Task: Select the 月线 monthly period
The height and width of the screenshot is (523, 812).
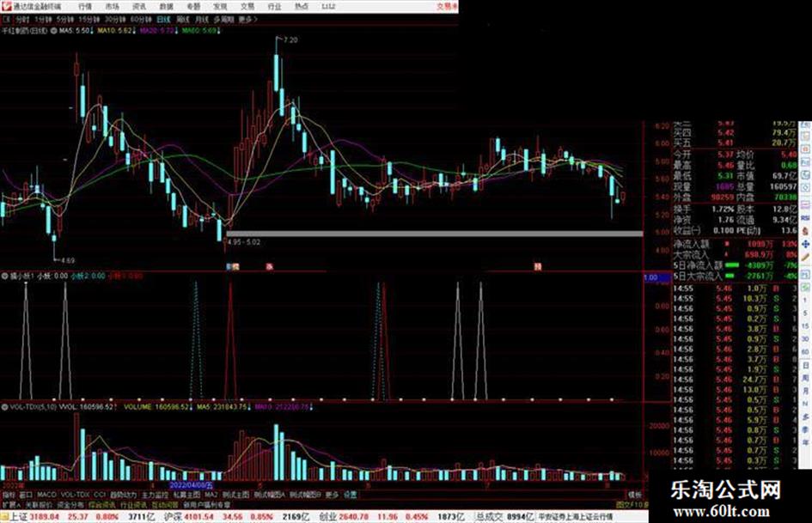Action: coord(201,19)
